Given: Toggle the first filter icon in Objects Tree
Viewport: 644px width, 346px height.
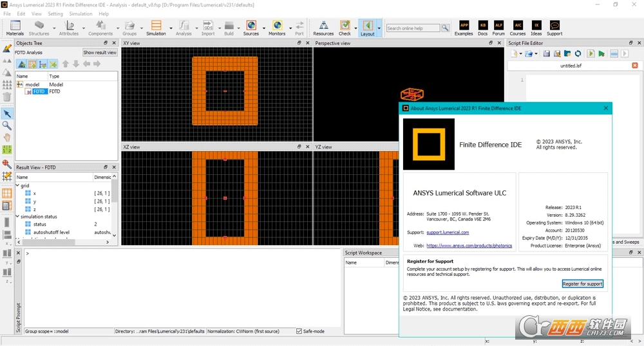Looking at the screenshot, I should [22, 64].
